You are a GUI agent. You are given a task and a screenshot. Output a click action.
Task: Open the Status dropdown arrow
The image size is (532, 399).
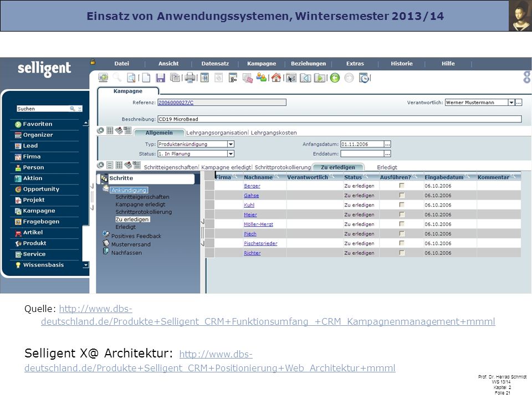coord(231,154)
